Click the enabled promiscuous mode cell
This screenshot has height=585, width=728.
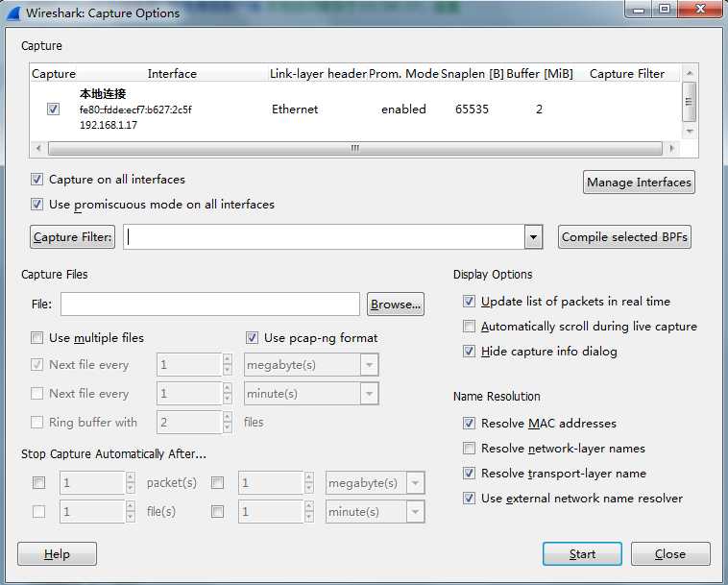point(403,110)
